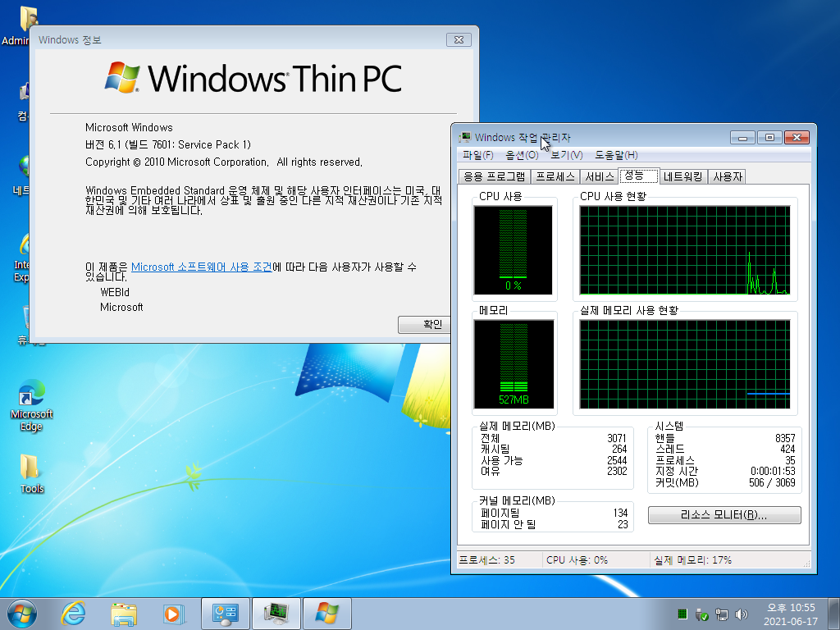Viewport: 840px width, 630px height.
Task: Click CPU usage 0 % meter
Action: pos(514,250)
